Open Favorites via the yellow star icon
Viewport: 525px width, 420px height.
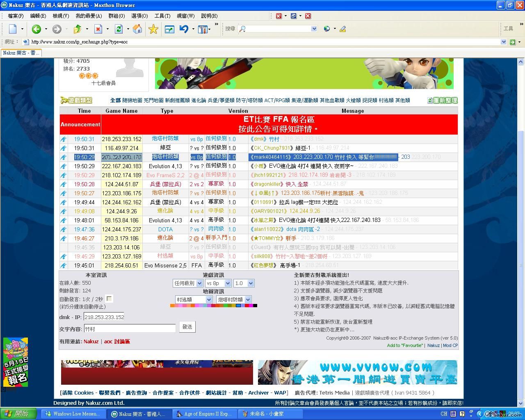point(153,29)
